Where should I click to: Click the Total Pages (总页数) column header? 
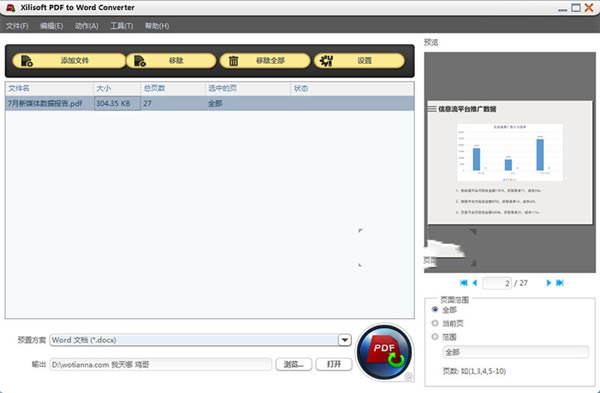click(173, 88)
